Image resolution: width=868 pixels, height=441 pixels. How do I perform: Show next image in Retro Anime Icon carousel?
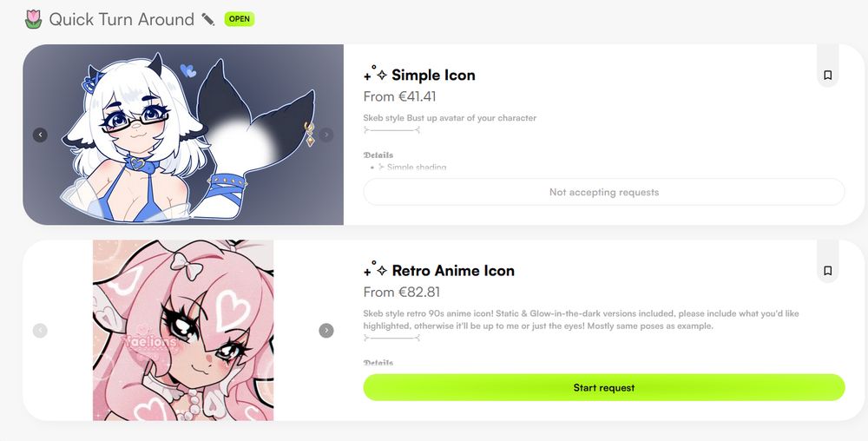click(x=326, y=331)
